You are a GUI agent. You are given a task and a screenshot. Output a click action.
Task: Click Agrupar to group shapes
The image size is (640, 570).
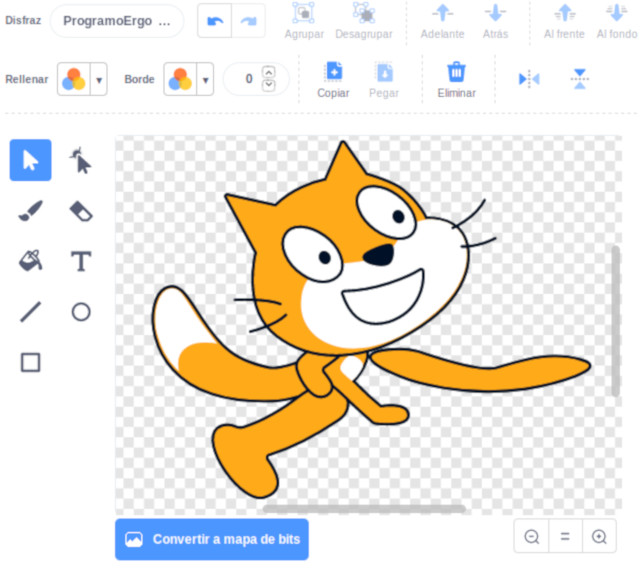pyautogui.click(x=304, y=21)
